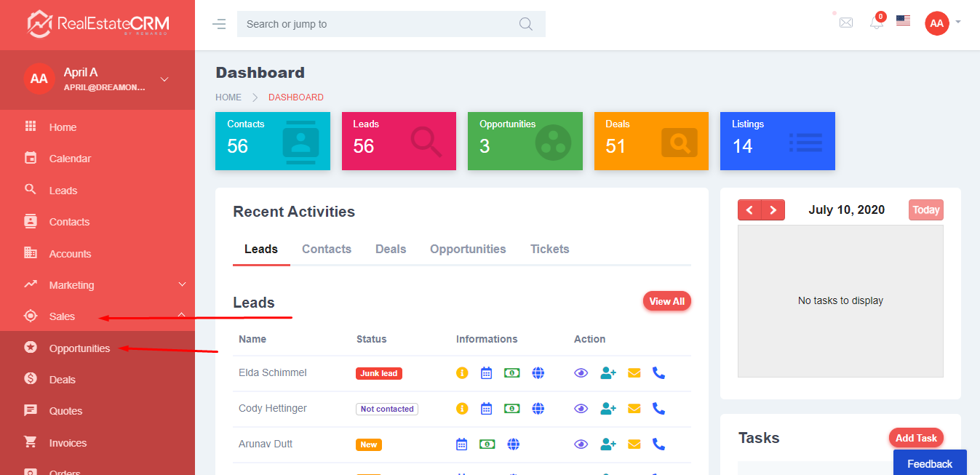
Task: Click globe icon in Elda Schimmel row
Action: coord(538,373)
